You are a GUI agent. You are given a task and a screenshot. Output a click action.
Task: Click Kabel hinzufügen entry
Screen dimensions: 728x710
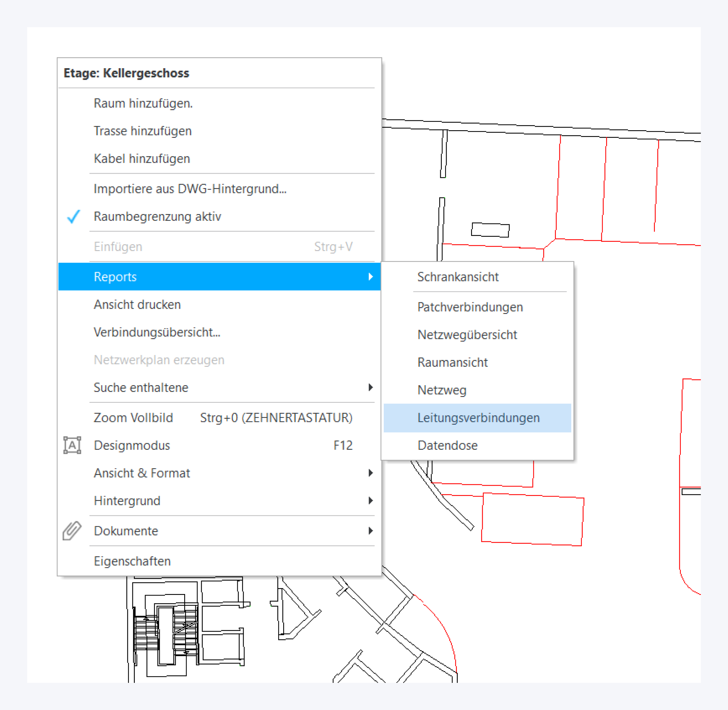pos(142,159)
